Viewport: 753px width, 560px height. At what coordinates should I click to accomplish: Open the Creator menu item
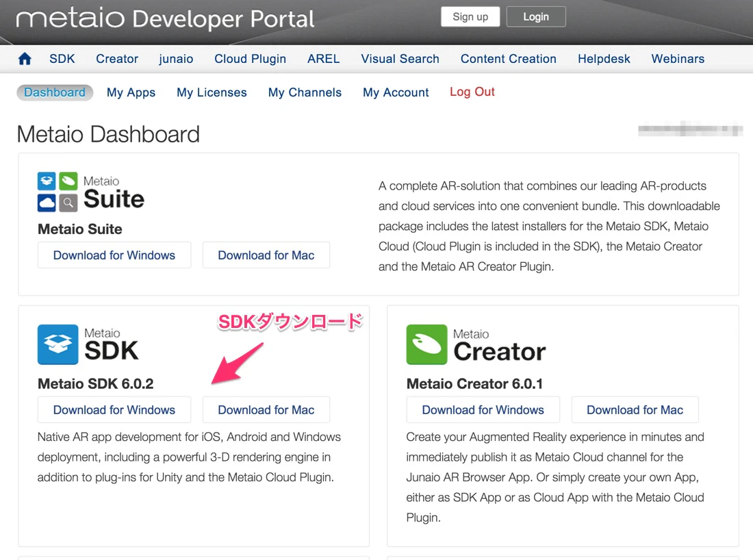click(x=117, y=59)
